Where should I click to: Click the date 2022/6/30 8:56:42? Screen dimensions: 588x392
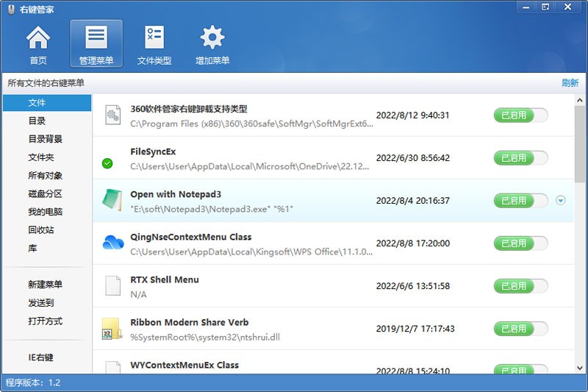[413, 158]
